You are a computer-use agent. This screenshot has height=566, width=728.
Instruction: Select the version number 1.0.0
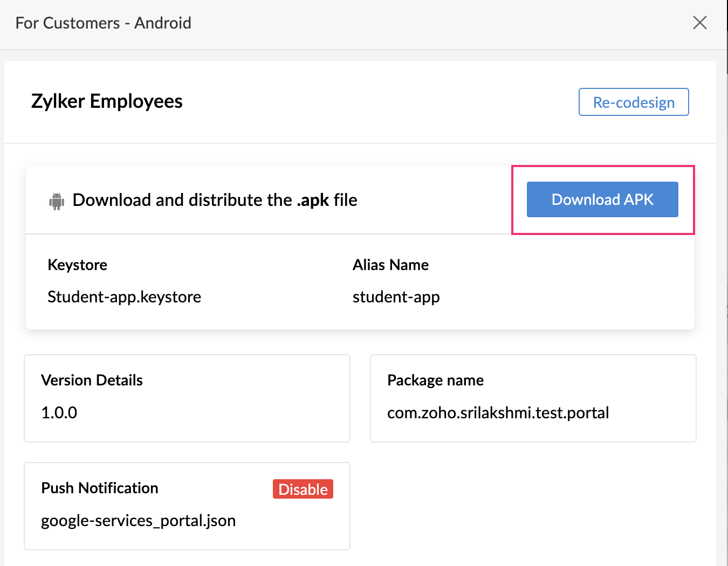click(59, 412)
